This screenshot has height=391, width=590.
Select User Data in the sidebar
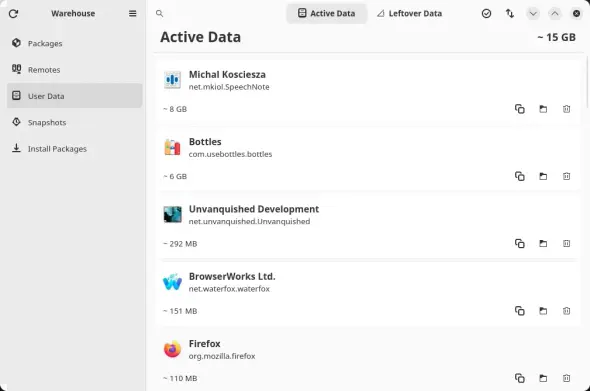[x=75, y=96]
